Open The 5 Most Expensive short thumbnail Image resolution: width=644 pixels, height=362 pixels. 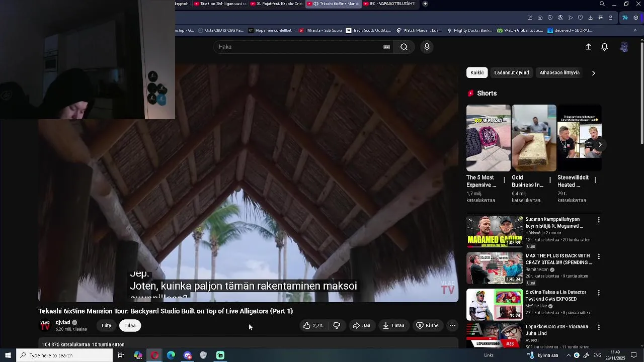(488, 138)
